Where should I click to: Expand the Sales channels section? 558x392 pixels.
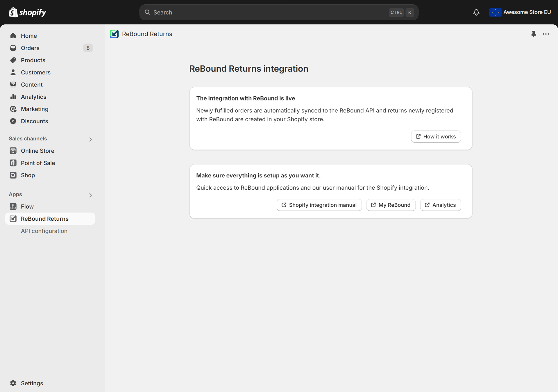[90, 139]
